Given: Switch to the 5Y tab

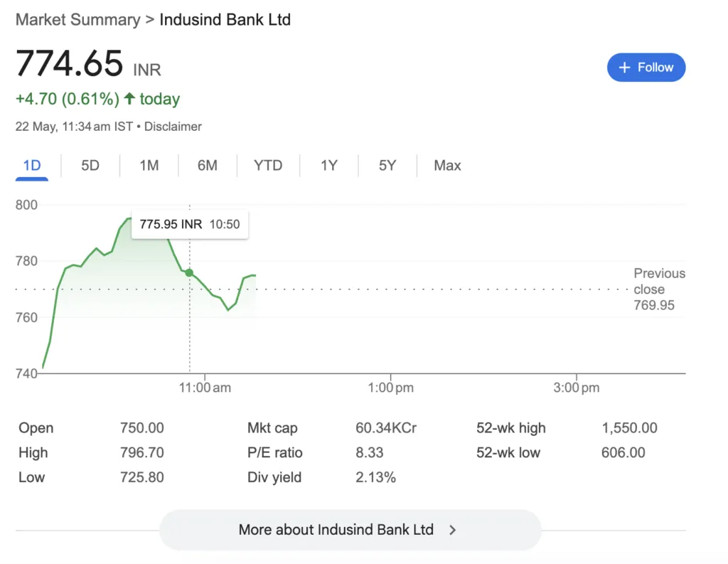Looking at the screenshot, I should 387,166.
